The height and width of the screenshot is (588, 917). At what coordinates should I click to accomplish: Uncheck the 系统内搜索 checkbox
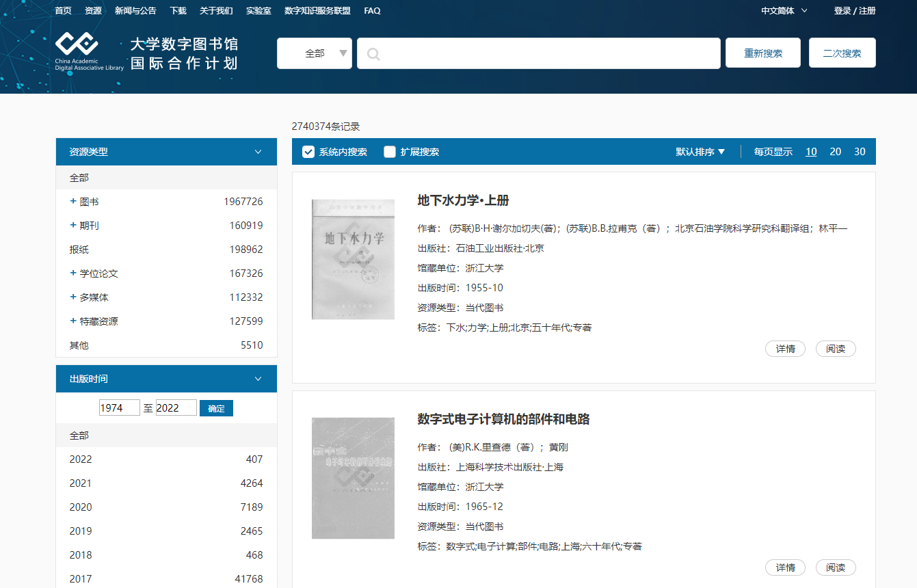coord(308,152)
